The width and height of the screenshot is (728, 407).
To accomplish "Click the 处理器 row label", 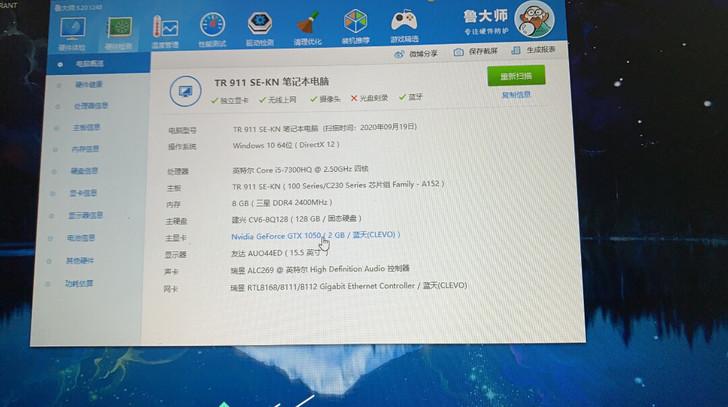I will 178,171.
